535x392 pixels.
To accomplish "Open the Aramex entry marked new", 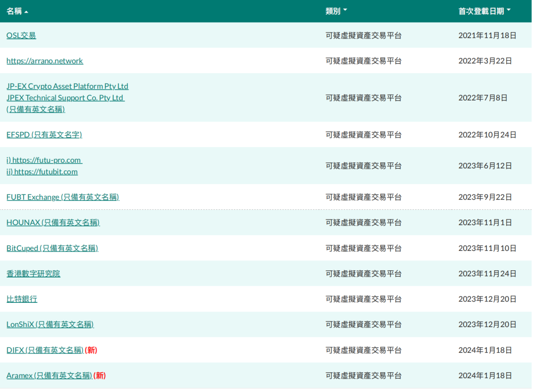I will [x=49, y=376].
